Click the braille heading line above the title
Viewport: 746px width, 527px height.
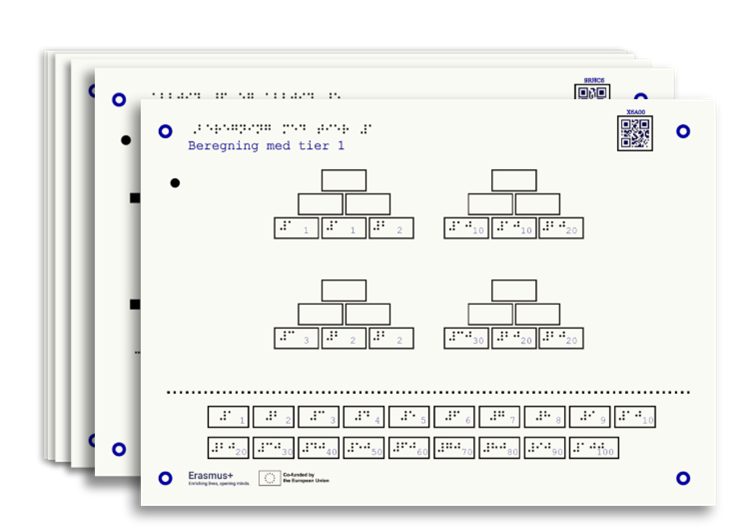[x=282, y=128]
